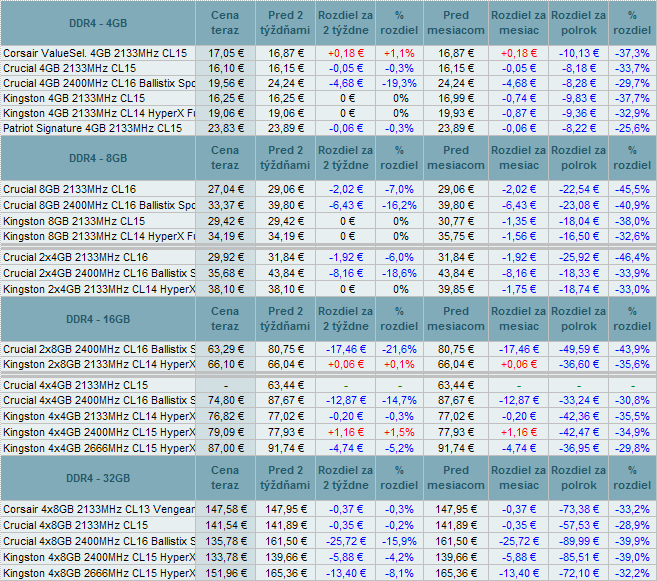Screen dimensions: 657x581
Task: Select half-year difference -89,99 € cell
Action: (579, 541)
